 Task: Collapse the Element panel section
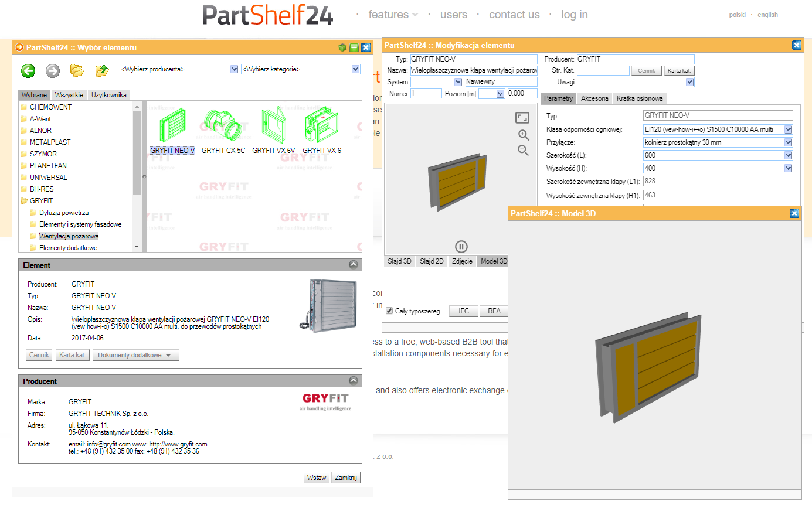(x=353, y=265)
